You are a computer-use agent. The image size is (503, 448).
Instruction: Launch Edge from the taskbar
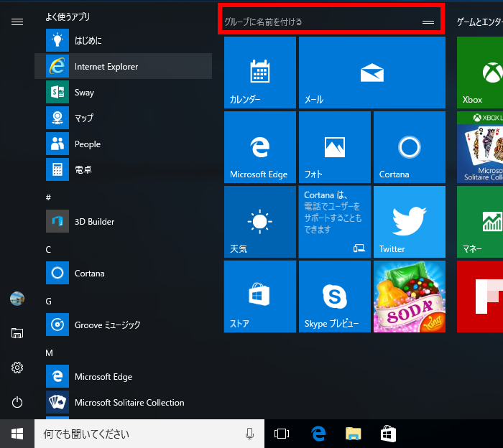318,434
